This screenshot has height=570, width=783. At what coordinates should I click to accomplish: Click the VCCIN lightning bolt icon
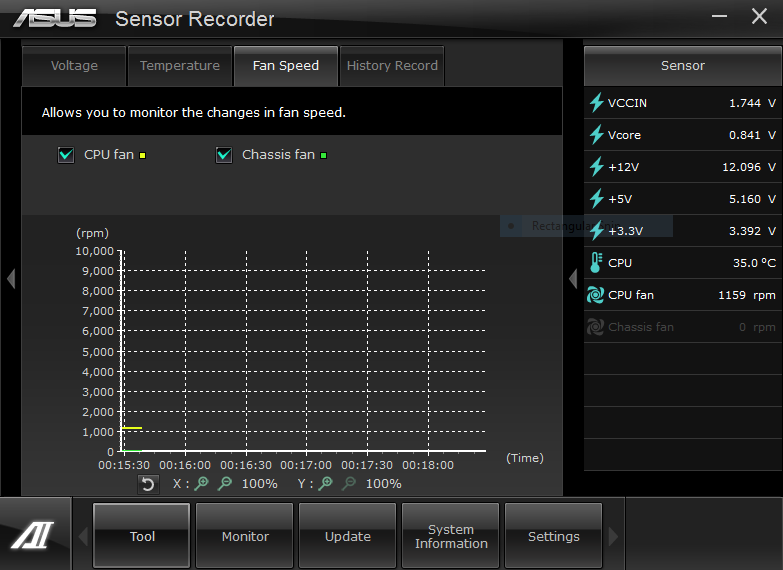click(x=596, y=102)
